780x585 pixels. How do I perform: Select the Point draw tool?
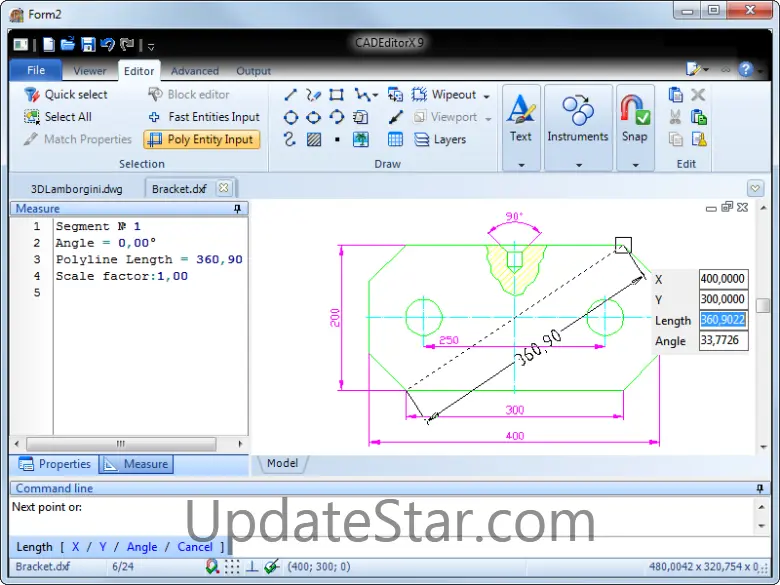tap(337, 140)
